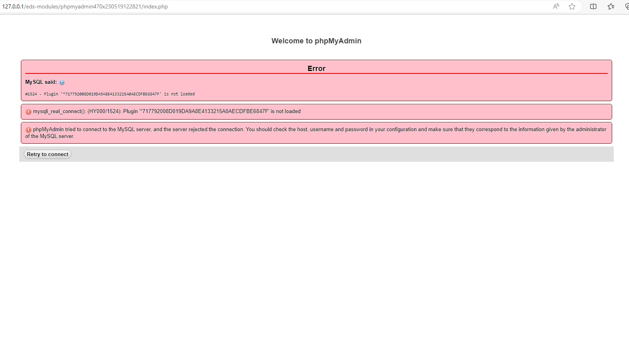Click the mysqli_real_connect() HY000/1524 error text

point(167,112)
